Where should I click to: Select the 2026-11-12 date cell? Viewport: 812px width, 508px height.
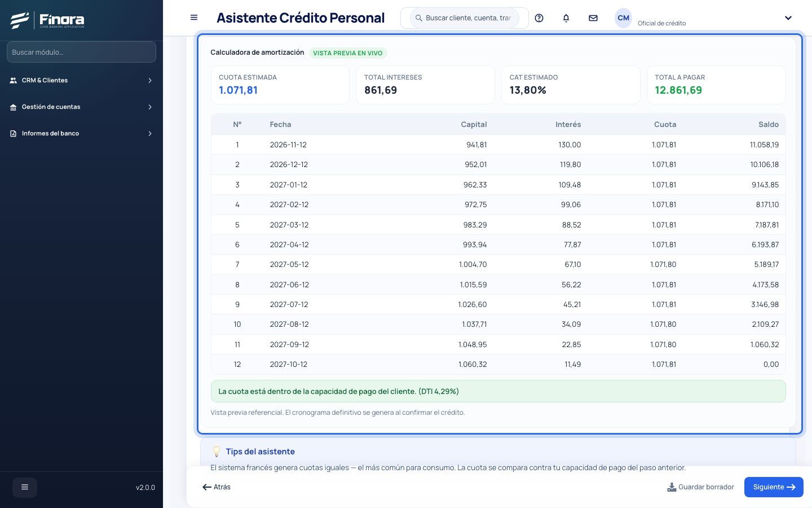[x=288, y=145]
